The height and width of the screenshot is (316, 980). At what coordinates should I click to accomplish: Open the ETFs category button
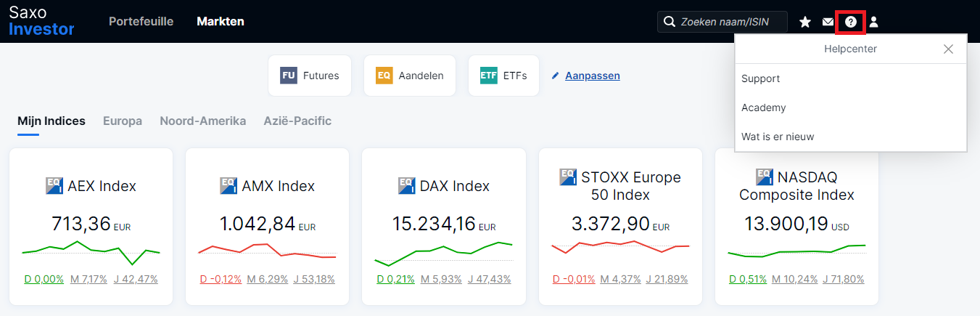(x=504, y=76)
